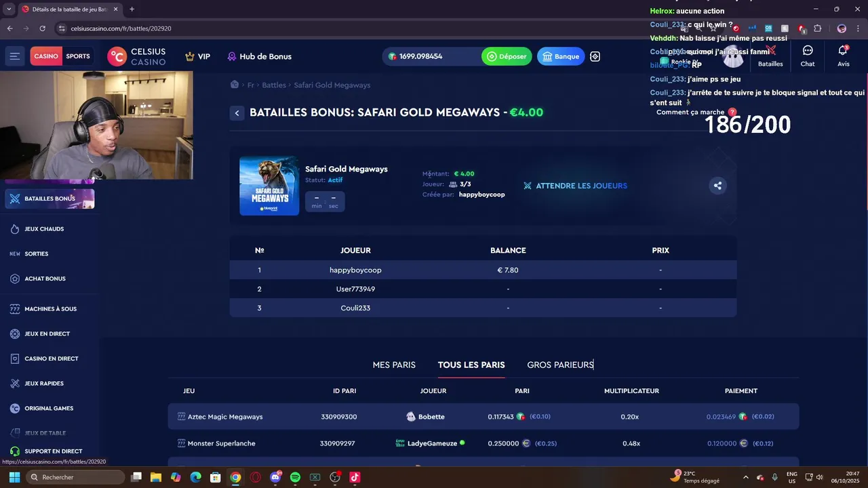The height and width of the screenshot is (488, 868).
Task: Switch to the SPORTS tab
Action: coord(78,56)
